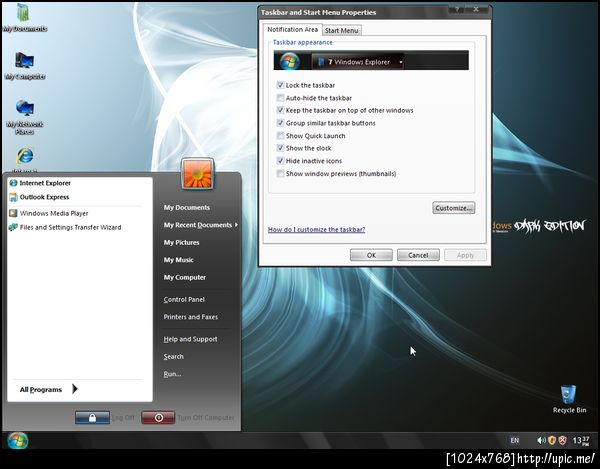This screenshot has height=469, width=600.
Task: Open Search from Start menu
Action: tap(173, 357)
